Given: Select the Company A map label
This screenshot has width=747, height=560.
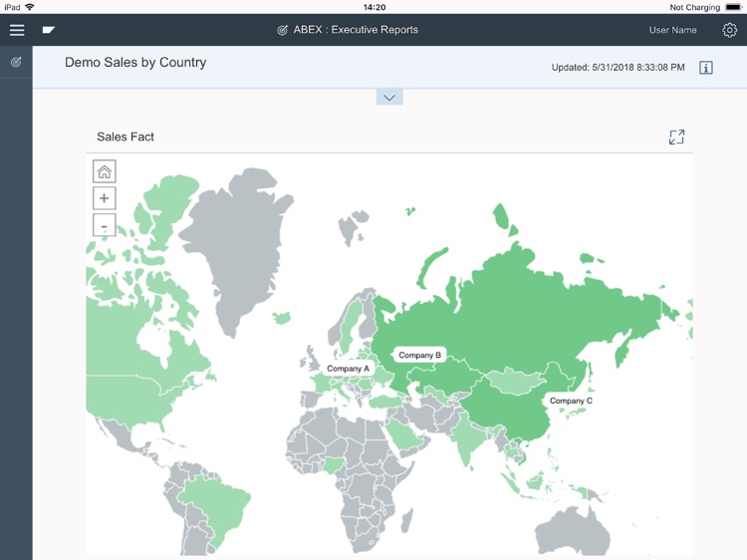Looking at the screenshot, I should click(x=349, y=369).
